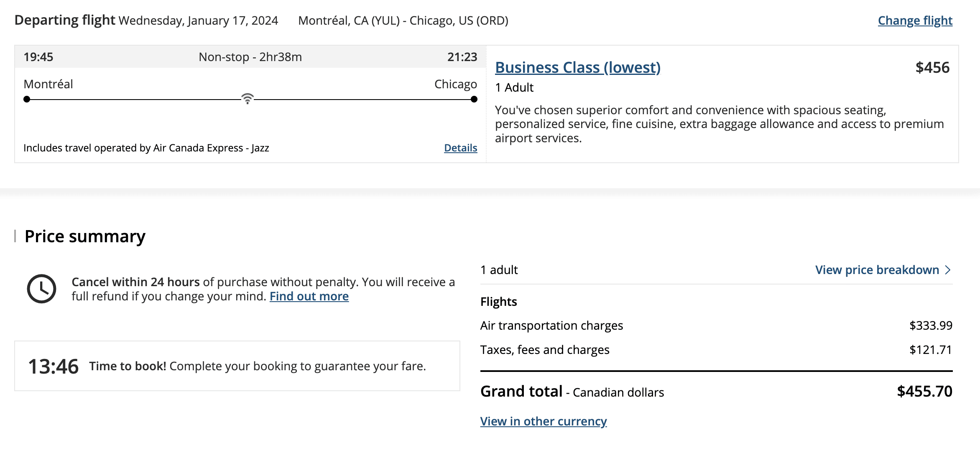Select View in other currency
This screenshot has width=980, height=451.
tap(543, 421)
